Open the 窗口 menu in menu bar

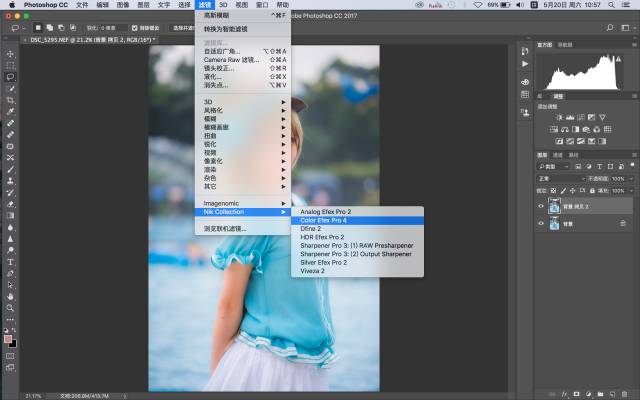point(262,5)
